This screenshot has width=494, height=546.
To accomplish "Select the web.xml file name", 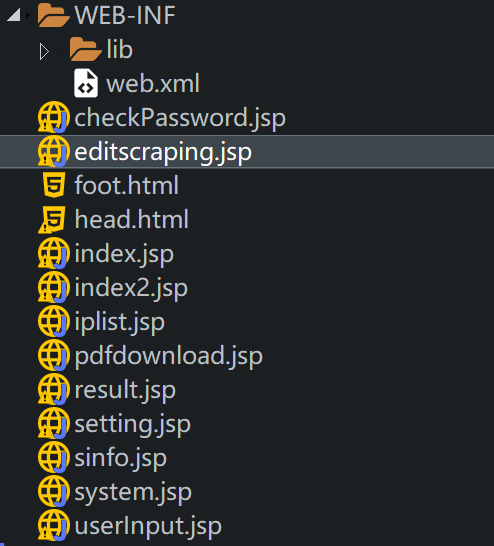I will point(153,84).
